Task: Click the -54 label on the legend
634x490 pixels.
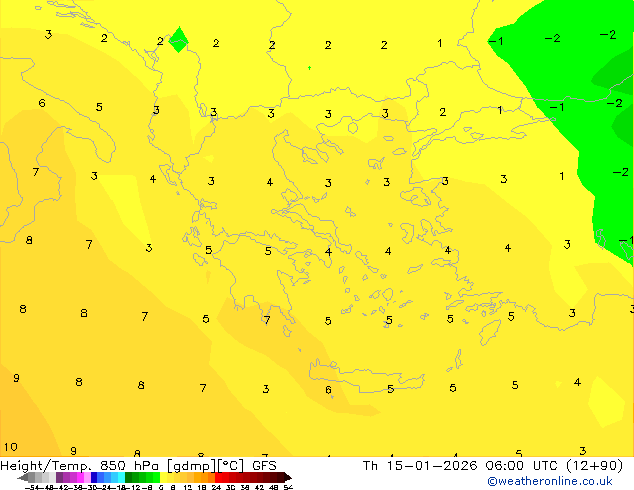Action: click(32, 488)
